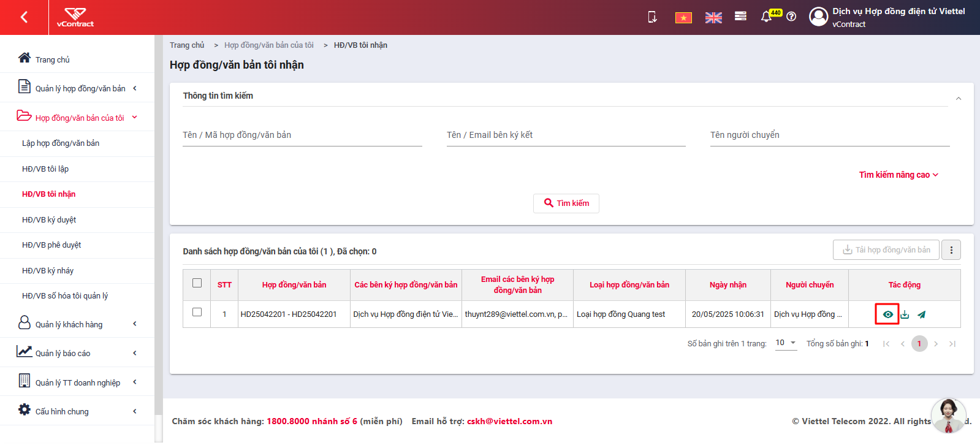
Task: Expand Quản lý khách hàng menu
Action: tap(77, 324)
